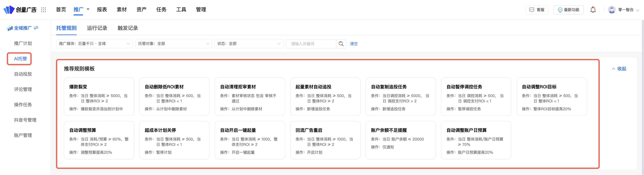
Task: Switch to the 运行记录 tab
Action: pyautogui.click(x=97, y=28)
